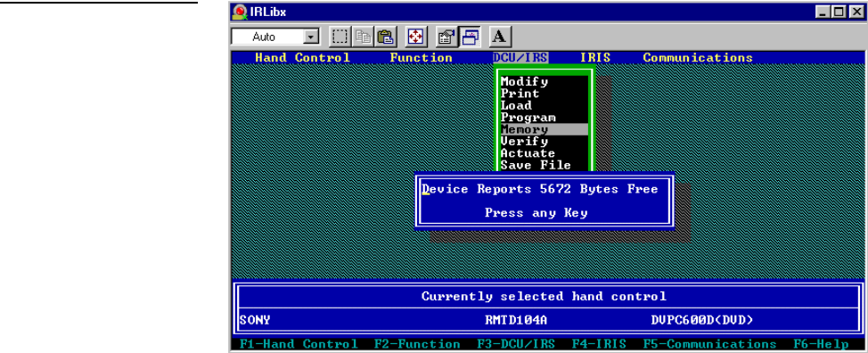Viewport: 868px width, 353px height.
Task: Open the IRIS menu
Action: [x=595, y=58]
